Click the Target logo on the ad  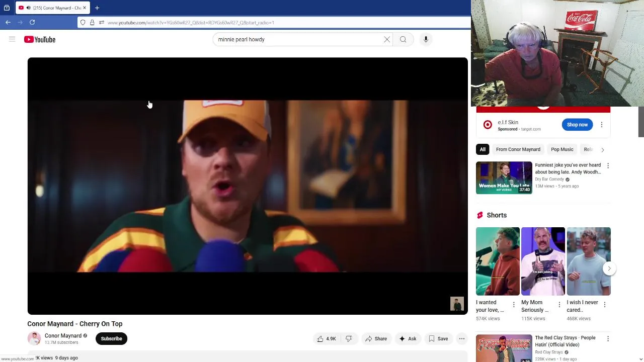point(488,125)
